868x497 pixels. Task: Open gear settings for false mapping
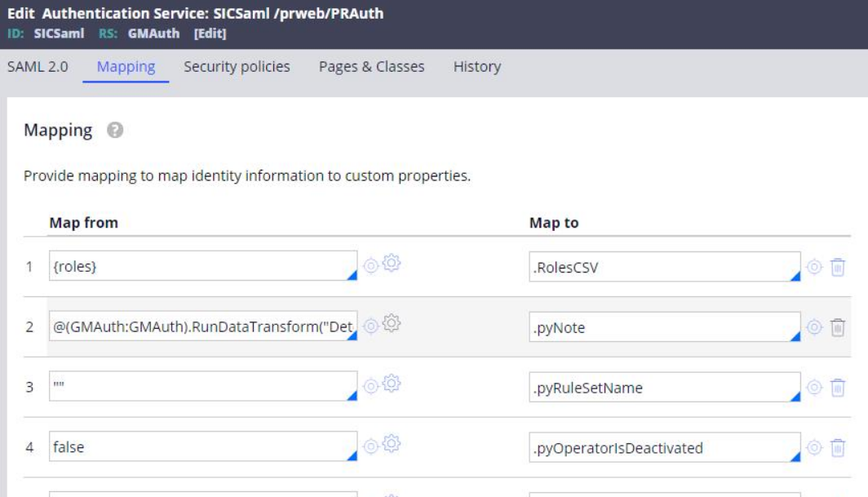[x=392, y=443]
